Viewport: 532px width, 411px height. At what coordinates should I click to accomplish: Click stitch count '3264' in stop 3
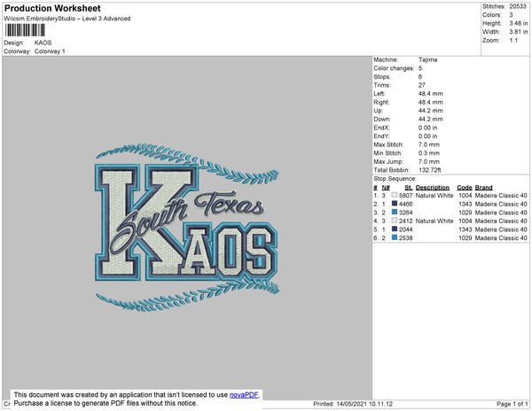(x=406, y=213)
